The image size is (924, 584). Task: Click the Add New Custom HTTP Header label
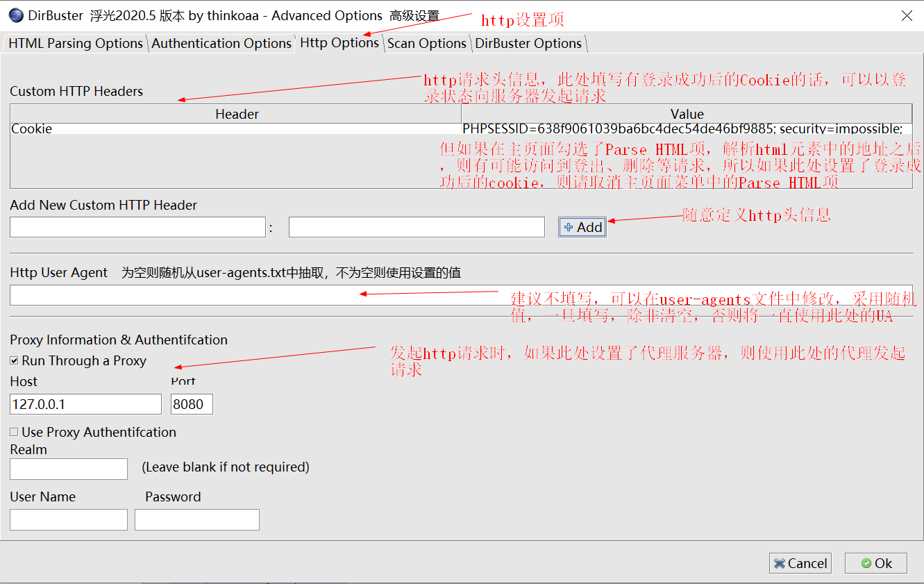(x=103, y=205)
